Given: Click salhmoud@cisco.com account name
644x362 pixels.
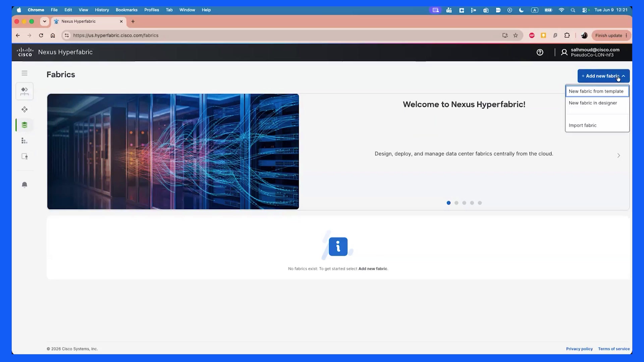Looking at the screenshot, I should click(x=595, y=50).
